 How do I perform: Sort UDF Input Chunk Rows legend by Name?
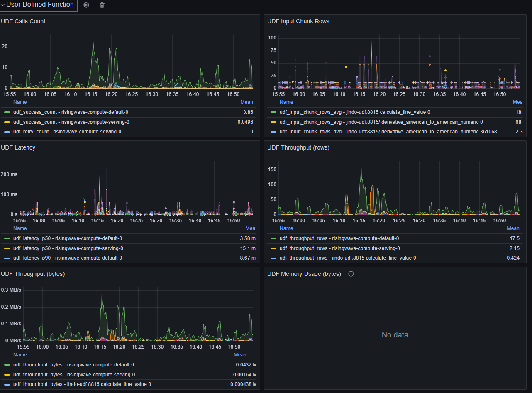pyautogui.click(x=286, y=102)
